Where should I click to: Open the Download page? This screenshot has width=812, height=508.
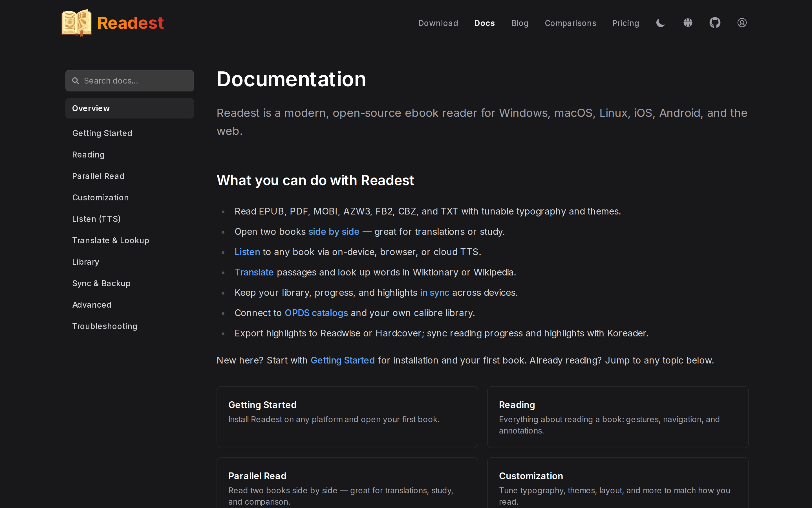[x=438, y=23]
